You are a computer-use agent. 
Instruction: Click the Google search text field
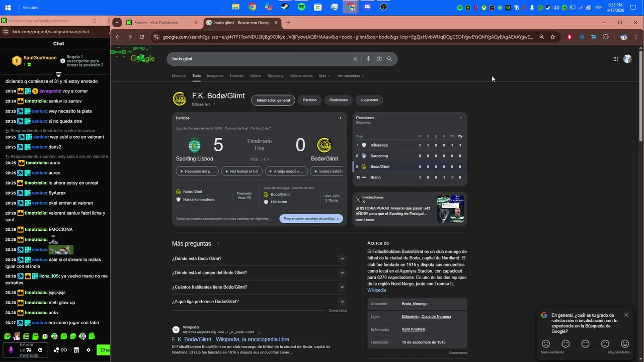tap(261, 59)
